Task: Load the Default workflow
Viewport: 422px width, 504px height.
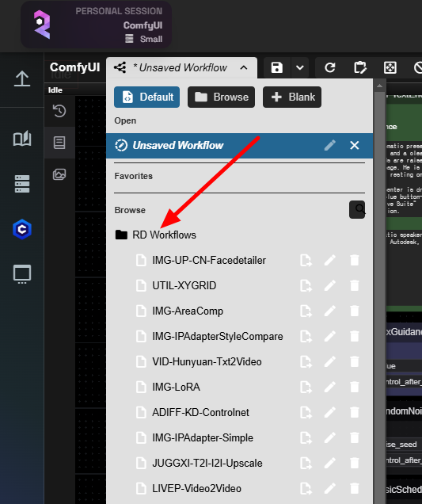Action: (x=146, y=97)
